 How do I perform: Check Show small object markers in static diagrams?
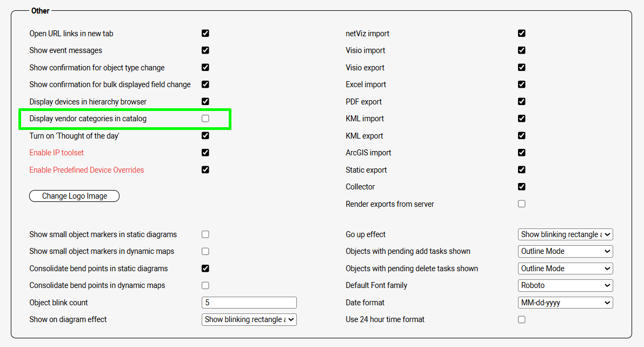pos(205,234)
